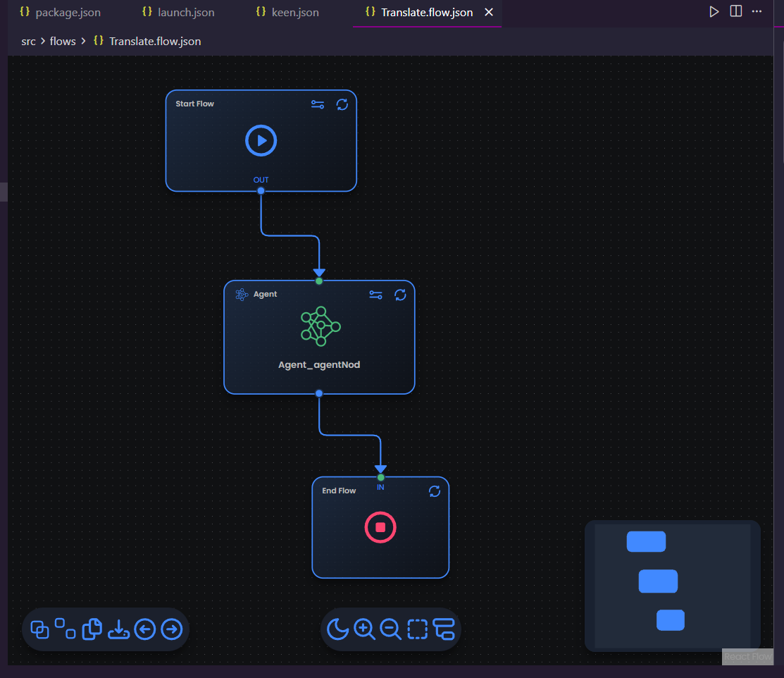Click the two small squares icon in bottom toolbar
Viewport: 784px width, 678px height.
pyautogui.click(x=66, y=629)
